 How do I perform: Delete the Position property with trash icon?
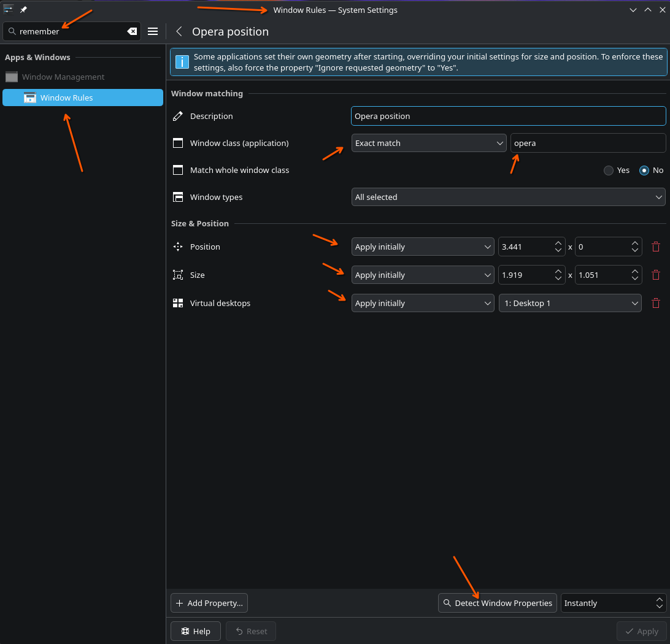[x=655, y=247]
